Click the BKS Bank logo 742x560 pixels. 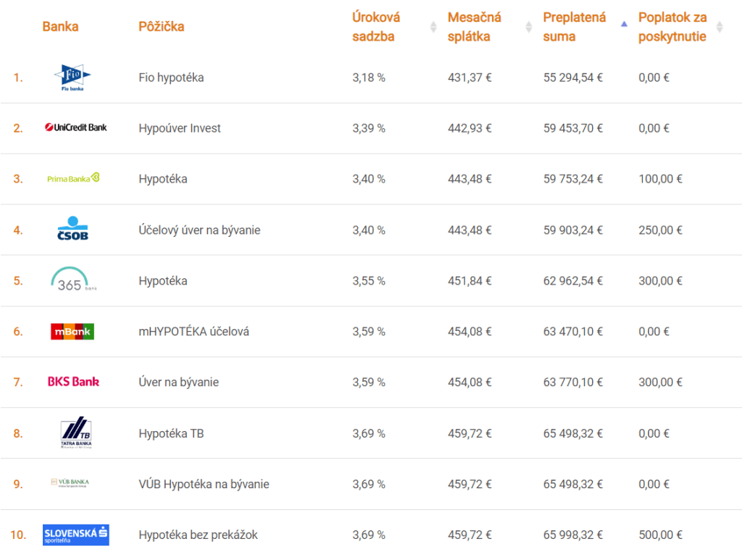(x=73, y=382)
